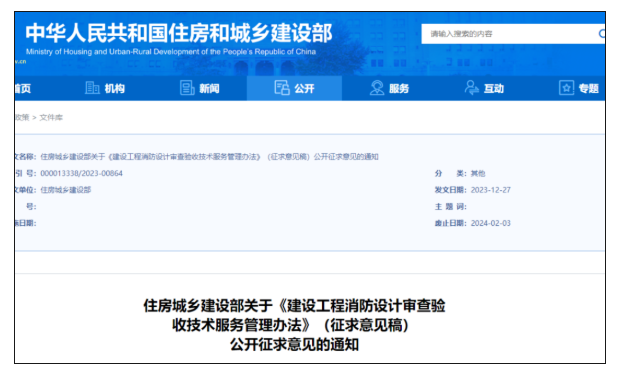Open the 服务 navigation menu
The width and height of the screenshot is (620, 377).
389,88
